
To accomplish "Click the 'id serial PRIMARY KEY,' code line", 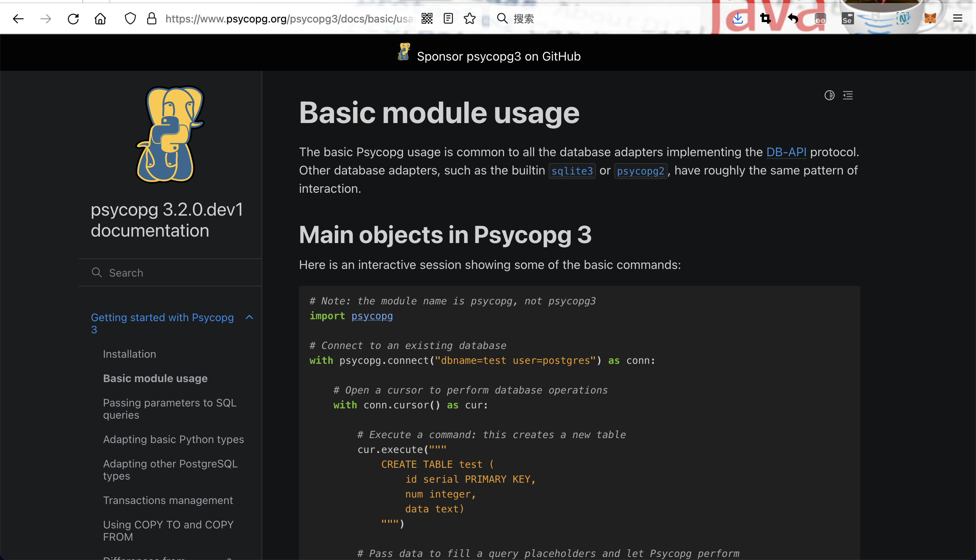I will [470, 479].
